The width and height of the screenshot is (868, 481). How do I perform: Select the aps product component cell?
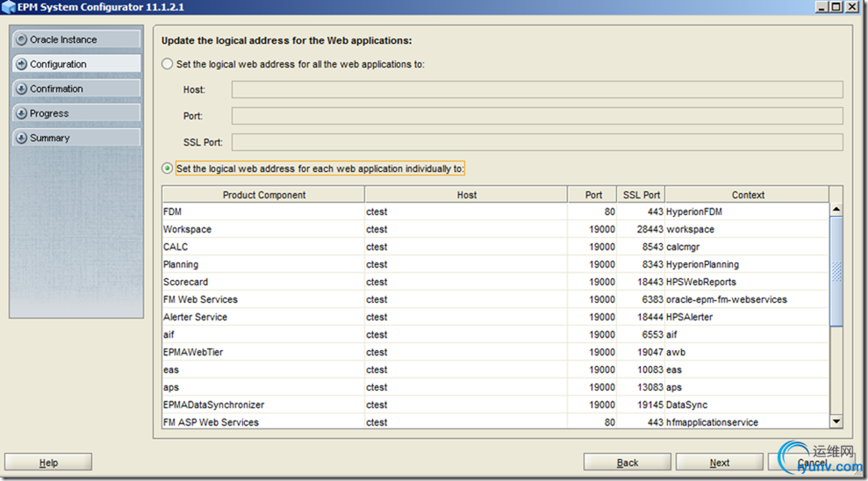263,387
